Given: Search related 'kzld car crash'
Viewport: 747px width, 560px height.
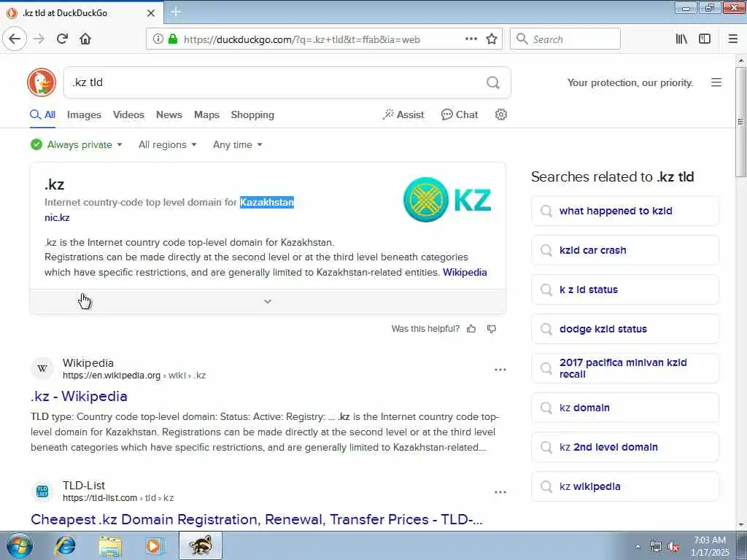Looking at the screenshot, I should coord(625,250).
